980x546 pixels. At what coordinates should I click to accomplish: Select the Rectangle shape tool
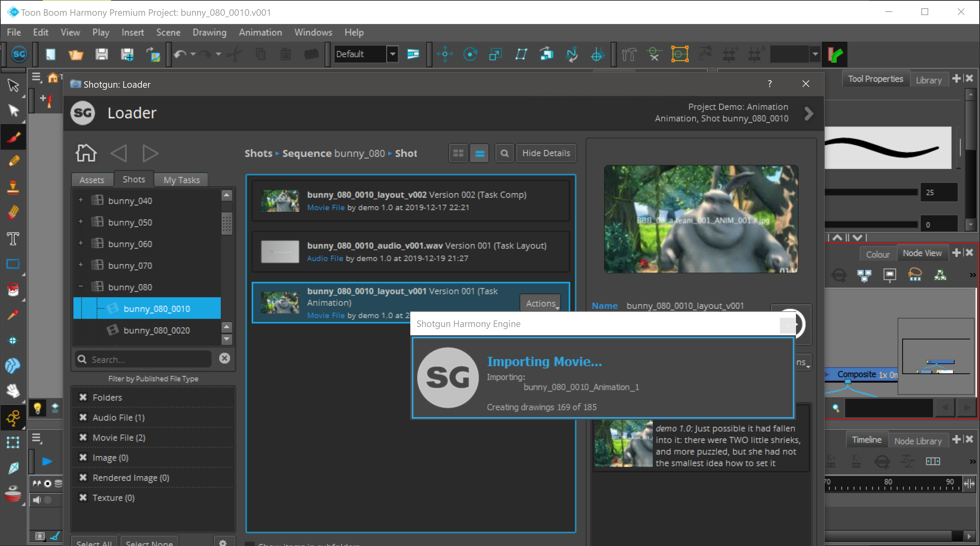click(x=13, y=264)
